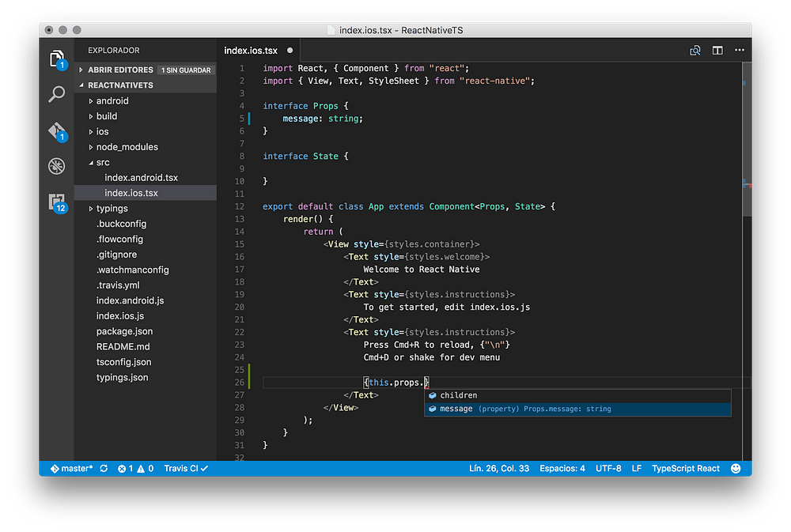The image size is (791, 532).
Task: Open the .travis.yml file
Action: coord(146,285)
